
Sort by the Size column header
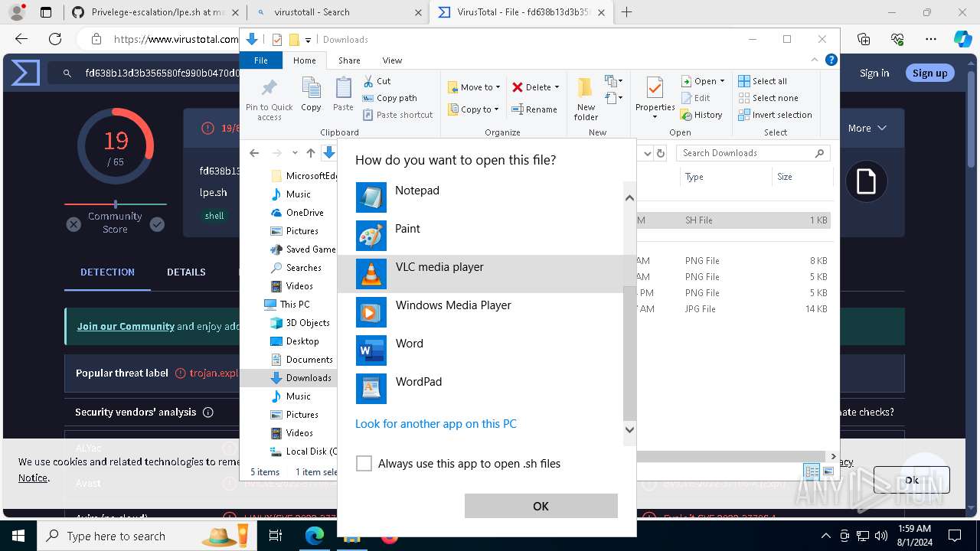coord(802,177)
